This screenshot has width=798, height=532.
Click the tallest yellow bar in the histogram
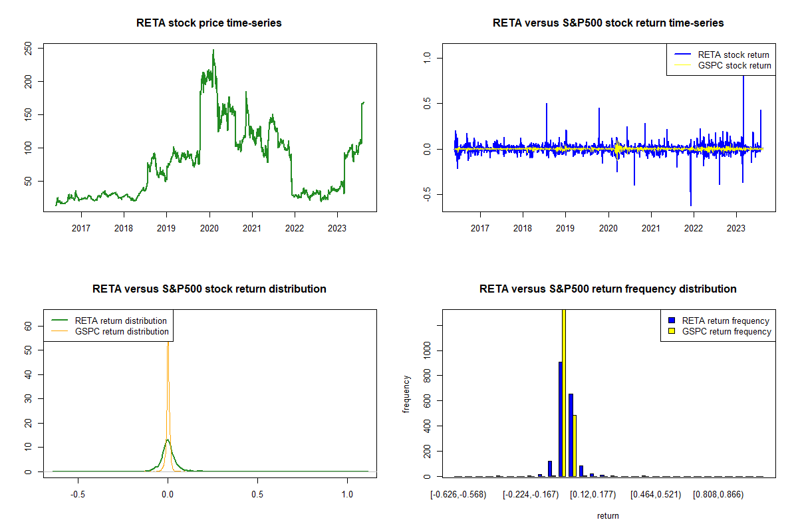pos(565,392)
